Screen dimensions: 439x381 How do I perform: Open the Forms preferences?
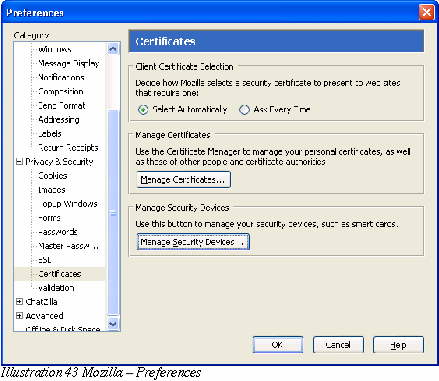49,218
